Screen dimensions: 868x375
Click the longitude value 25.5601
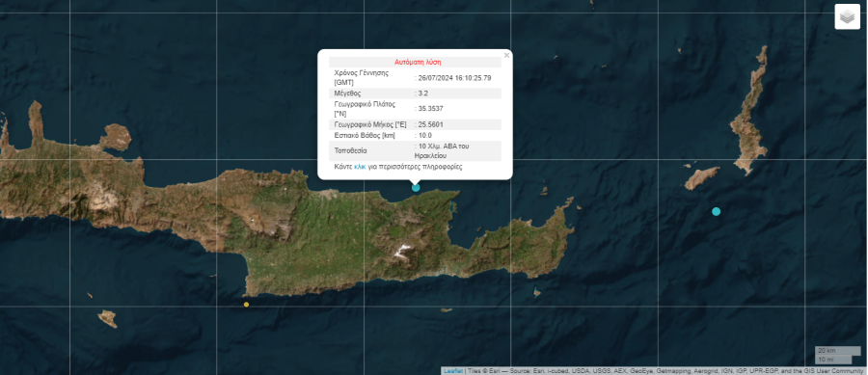431,124
